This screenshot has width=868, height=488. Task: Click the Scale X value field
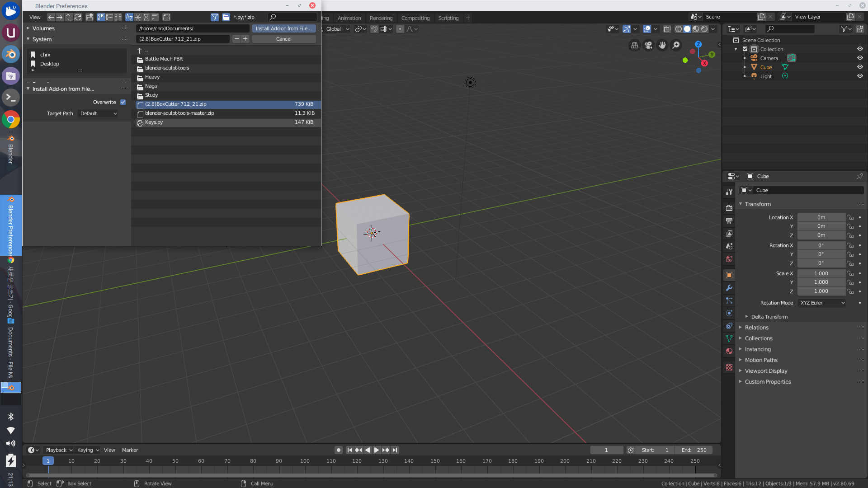821,273
